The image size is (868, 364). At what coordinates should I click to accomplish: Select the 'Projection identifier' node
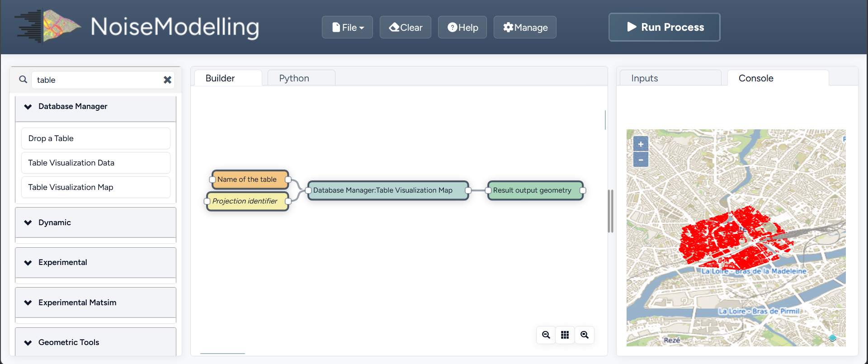[x=247, y=201]
